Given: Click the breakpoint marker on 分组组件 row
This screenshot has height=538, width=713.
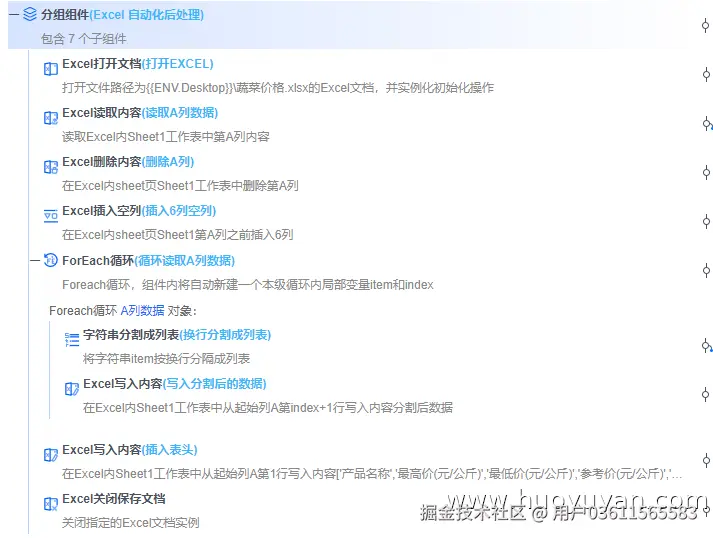Looking at the screenshot, I should tap(705, 25).
